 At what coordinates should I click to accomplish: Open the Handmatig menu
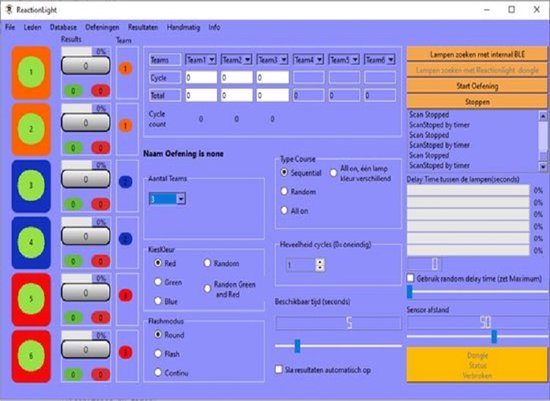point(183,27)
